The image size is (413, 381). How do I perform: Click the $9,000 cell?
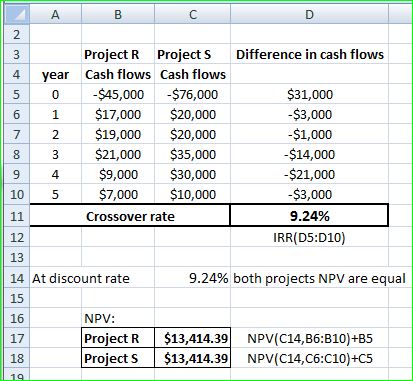click(118, 174)
